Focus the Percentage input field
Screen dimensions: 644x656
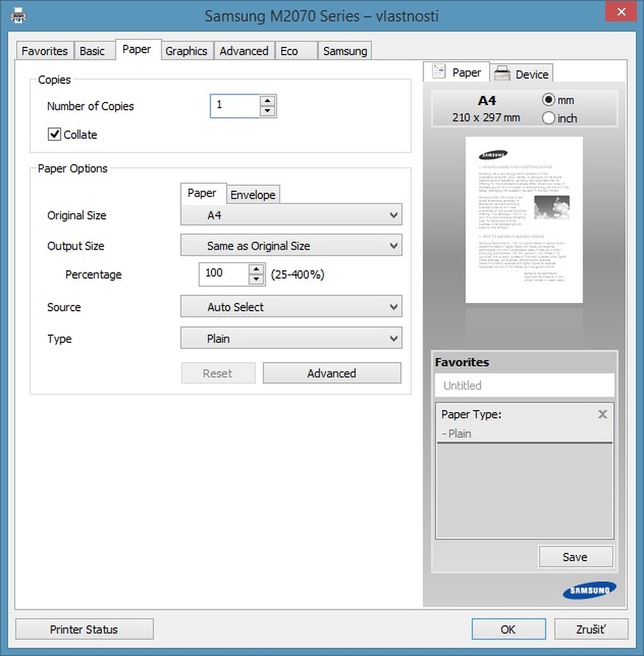(x=223, y=274)
